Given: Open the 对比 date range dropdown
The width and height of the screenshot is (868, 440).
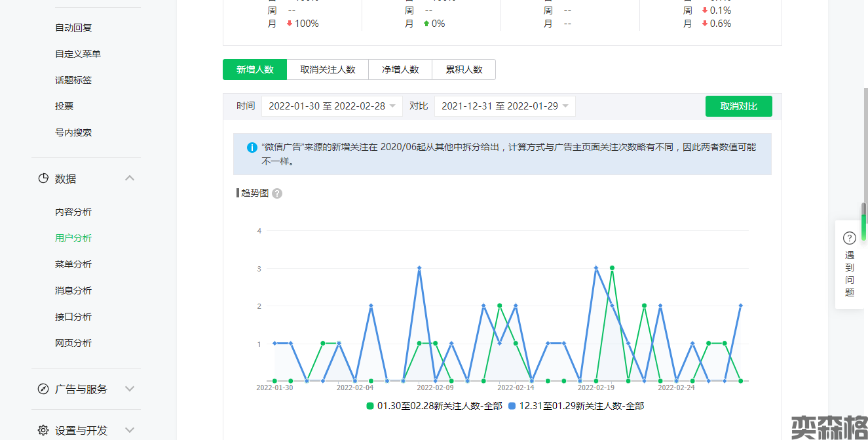Looking at the screenshot, I should (x=504, y=106).
